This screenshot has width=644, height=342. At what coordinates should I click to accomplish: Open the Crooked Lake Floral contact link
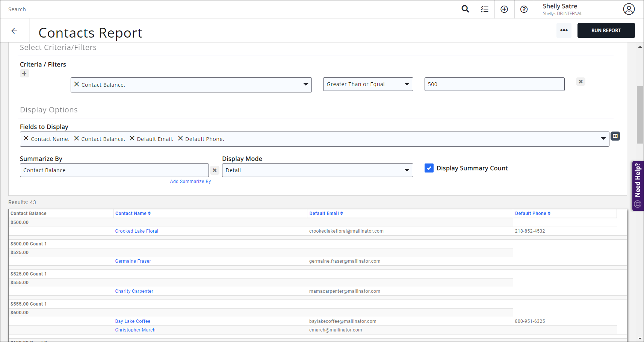[136, 231]
